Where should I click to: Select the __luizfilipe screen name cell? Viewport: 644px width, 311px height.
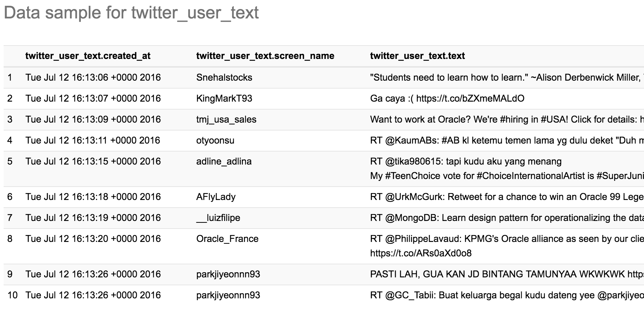pyautogui.click(x=218, y=218)
